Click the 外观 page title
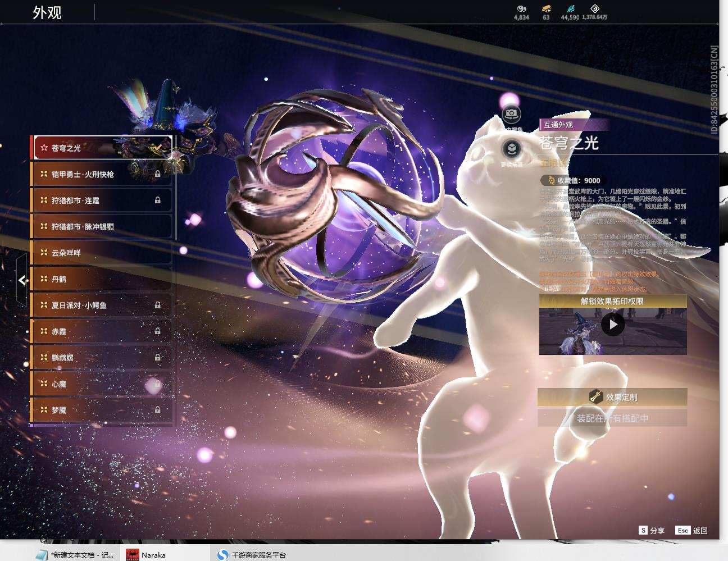Viewport: 728px width, 561px height. click(x=47, y=12)
